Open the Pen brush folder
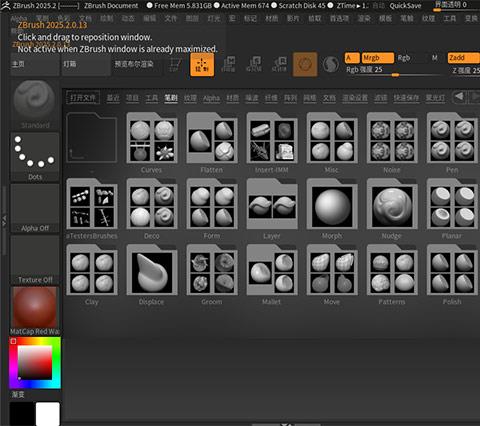The height and width of the screenshot is (426, 480). [452, 138]
